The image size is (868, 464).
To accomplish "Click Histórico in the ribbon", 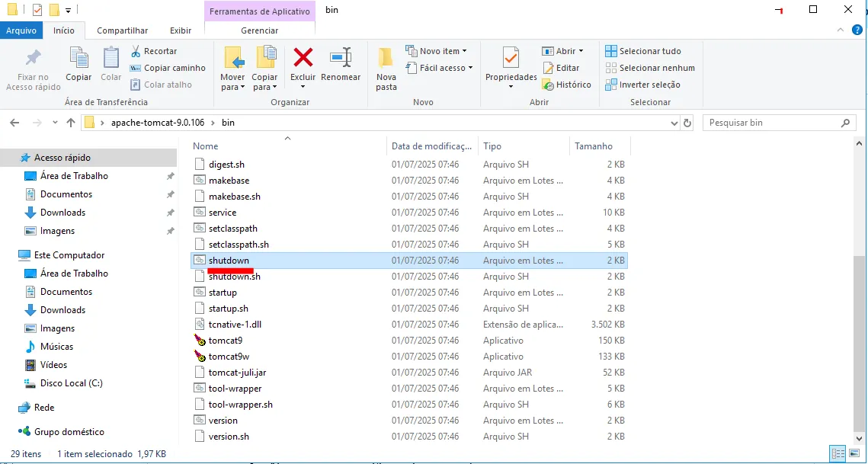I will pyautogui.click(x=566, y=85).
